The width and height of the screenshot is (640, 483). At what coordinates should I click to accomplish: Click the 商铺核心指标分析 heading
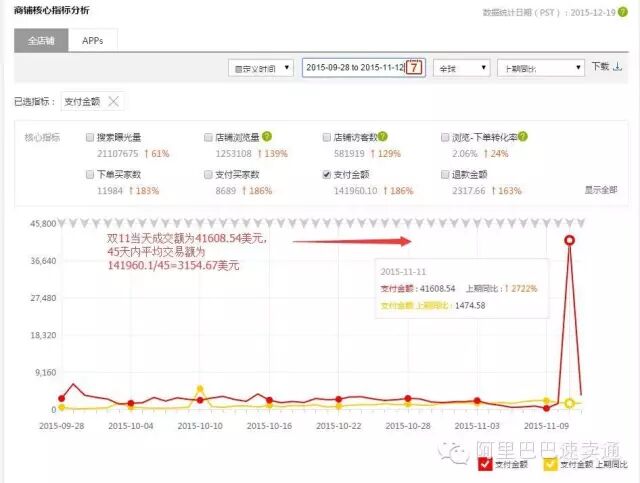pos(51,11)
